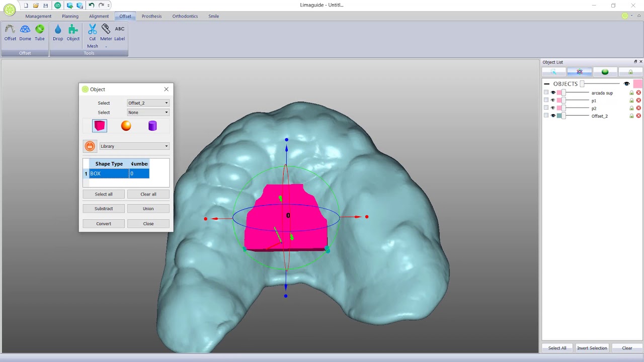Check the arcada sup checkbox
Viewport: 644px width, 362px height.
546,93
